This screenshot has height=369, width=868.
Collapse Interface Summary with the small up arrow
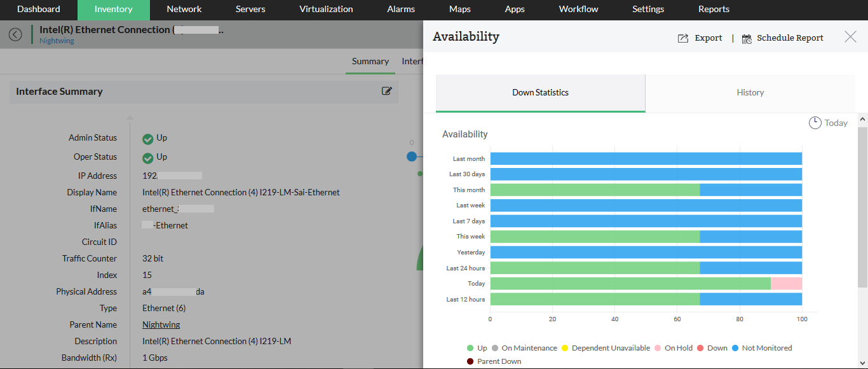coord(130,118)
